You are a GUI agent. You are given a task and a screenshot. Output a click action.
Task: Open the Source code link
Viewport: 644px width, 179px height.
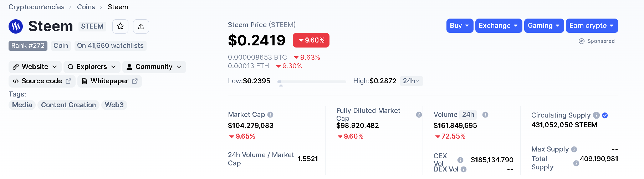pos(42,81)
